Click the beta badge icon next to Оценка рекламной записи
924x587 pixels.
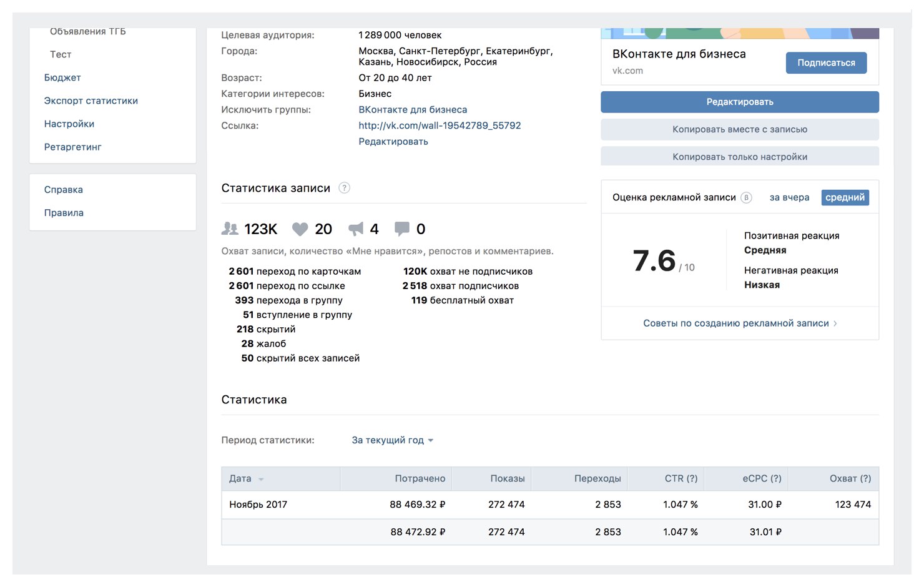click(746, 197)
